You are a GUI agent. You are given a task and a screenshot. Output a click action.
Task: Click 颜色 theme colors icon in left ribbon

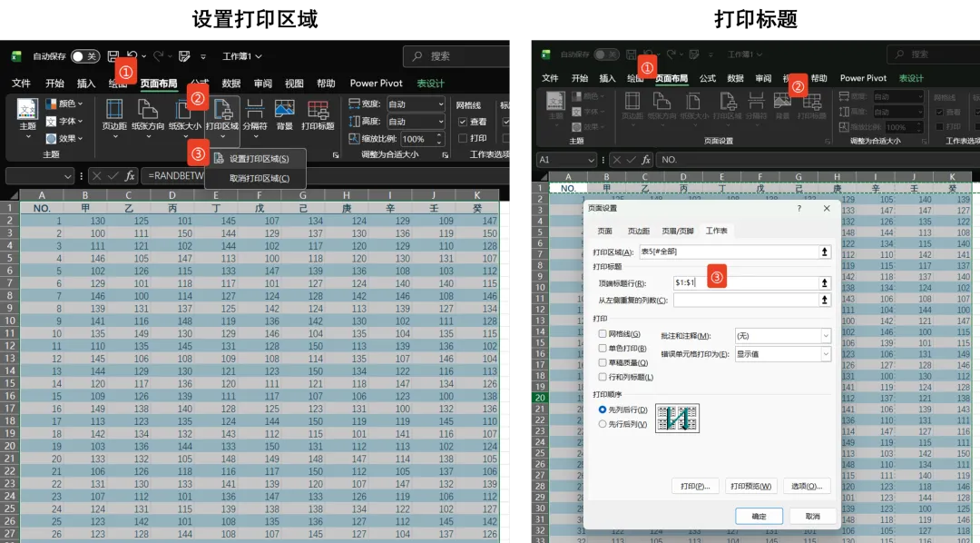[x=51, y=104]
